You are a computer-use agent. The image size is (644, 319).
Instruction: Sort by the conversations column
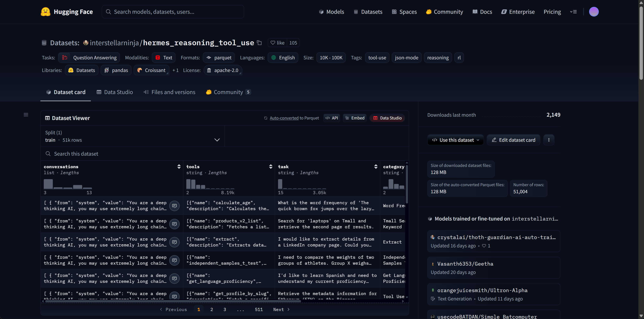coord(179,167)
